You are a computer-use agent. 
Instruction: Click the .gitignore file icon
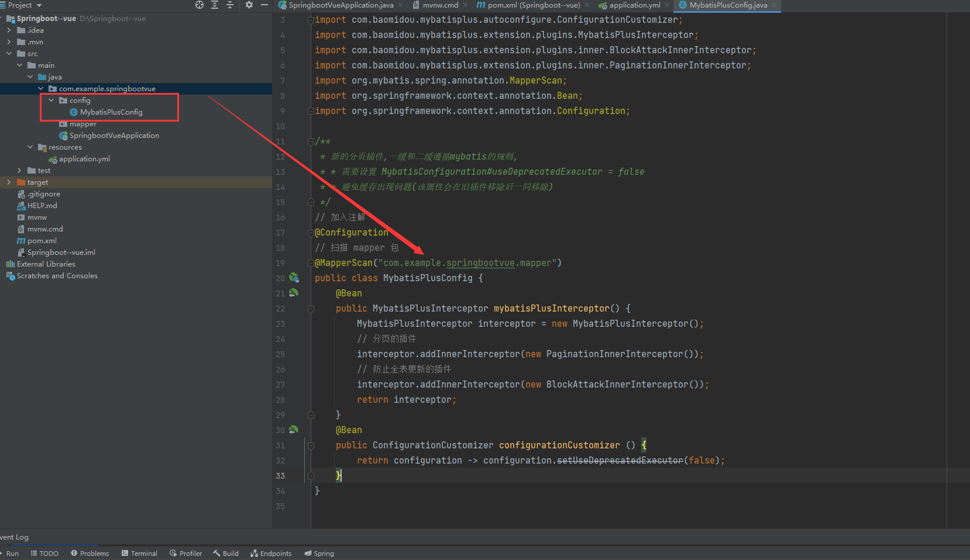tap(21, 194)
